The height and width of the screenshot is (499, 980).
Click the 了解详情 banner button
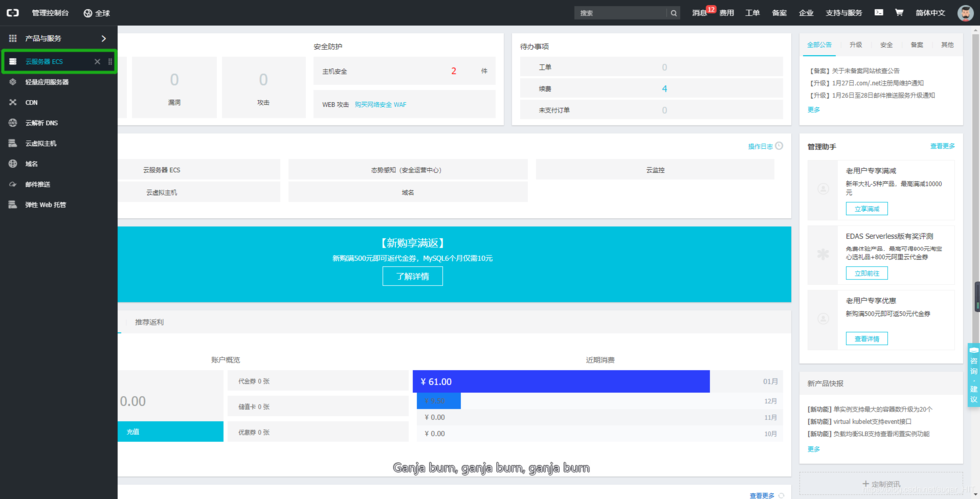coord(412,276)
